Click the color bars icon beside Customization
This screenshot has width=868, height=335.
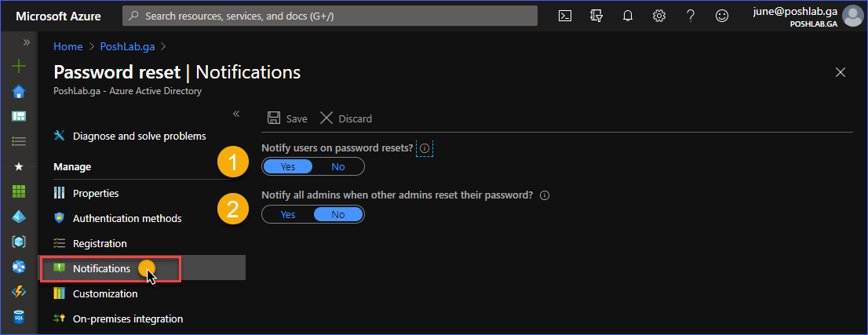click(x=59, y=293)
